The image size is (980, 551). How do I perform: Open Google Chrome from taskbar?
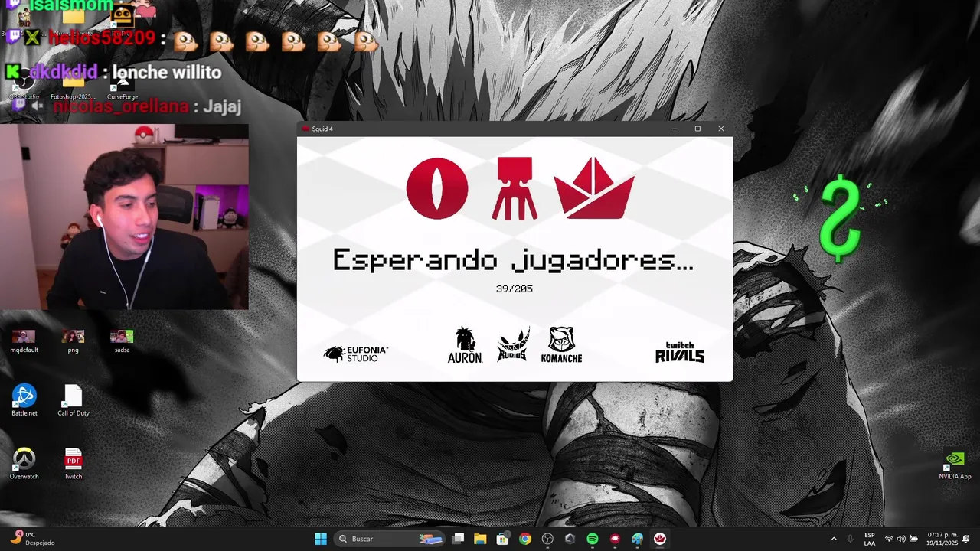524,539
